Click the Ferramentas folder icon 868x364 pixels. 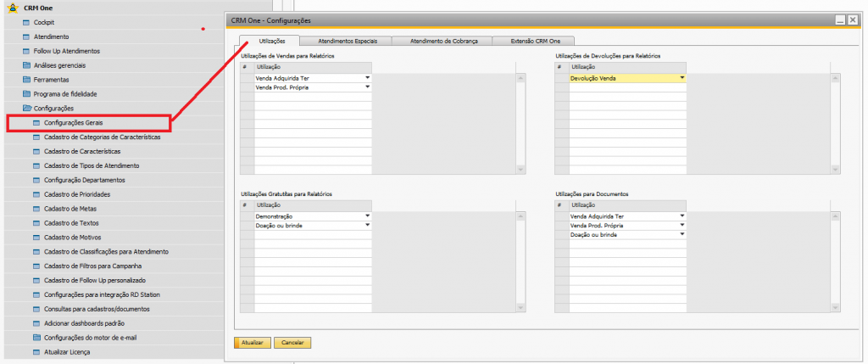click(x=26, y=80)
